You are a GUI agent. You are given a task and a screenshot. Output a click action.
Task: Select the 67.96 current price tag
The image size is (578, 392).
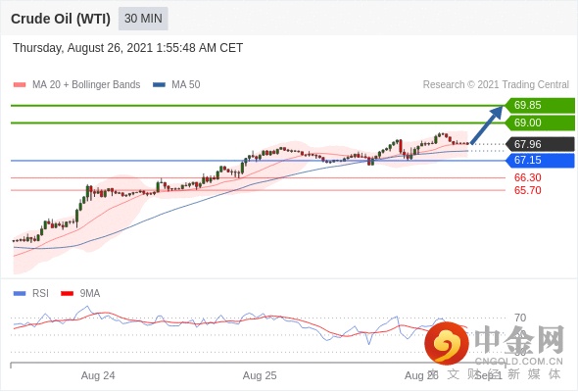click(540, 144)
